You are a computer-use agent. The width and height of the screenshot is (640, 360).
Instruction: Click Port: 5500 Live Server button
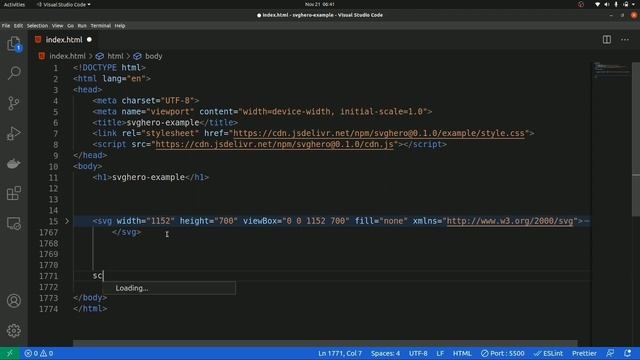point(502,353)
